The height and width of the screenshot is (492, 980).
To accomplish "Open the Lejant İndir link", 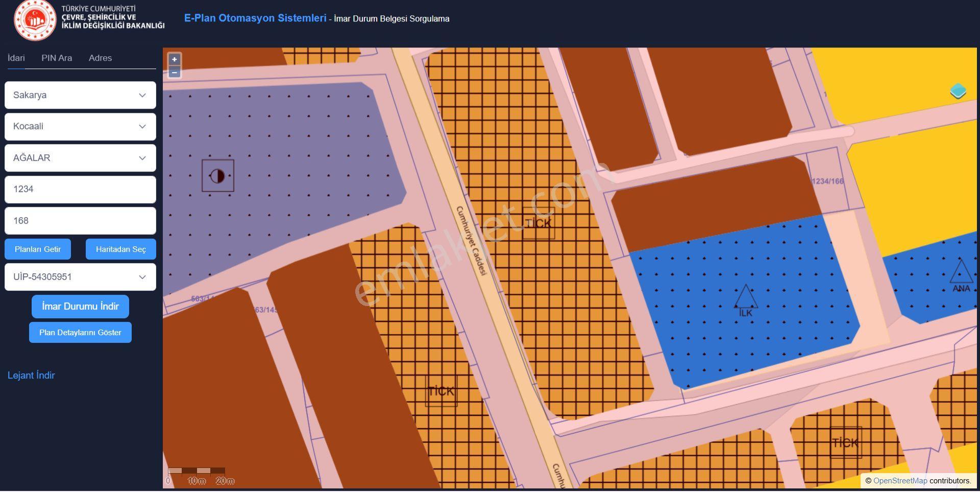I will pos(31,376).
